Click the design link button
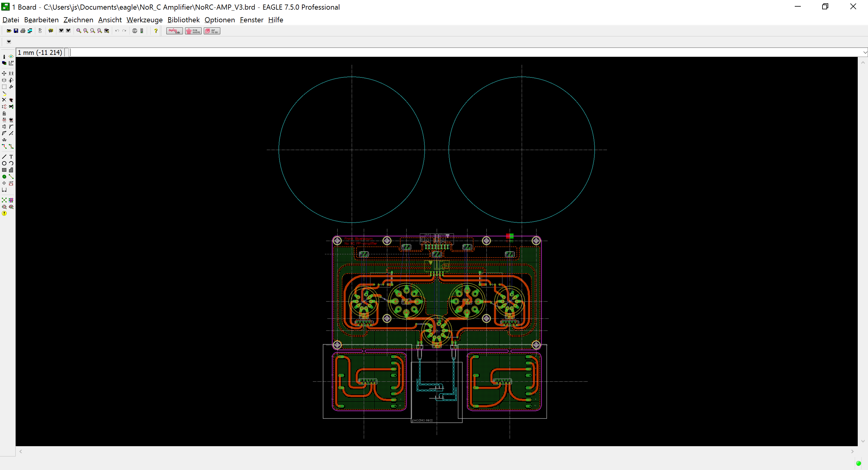 click(x=175, y=31)
